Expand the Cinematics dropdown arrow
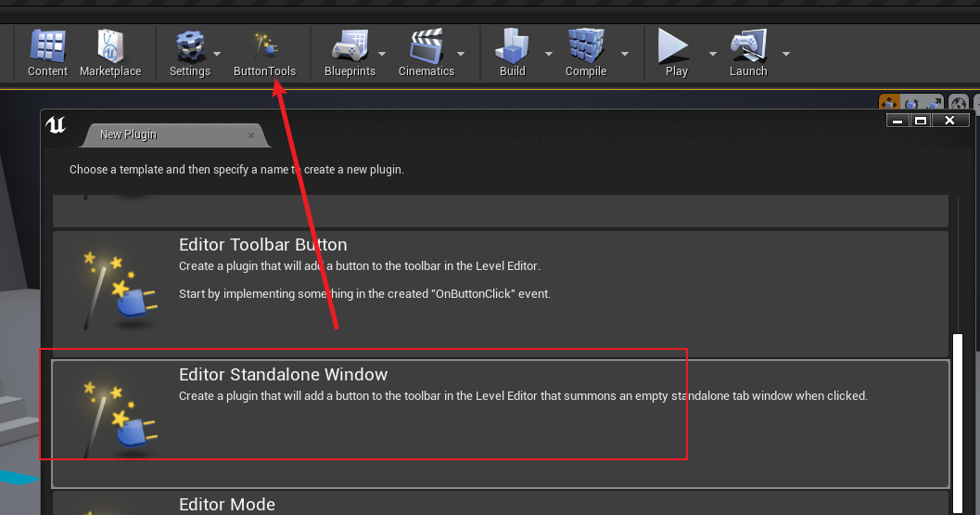This screenshot has height=515, width=980. point(461,54)
